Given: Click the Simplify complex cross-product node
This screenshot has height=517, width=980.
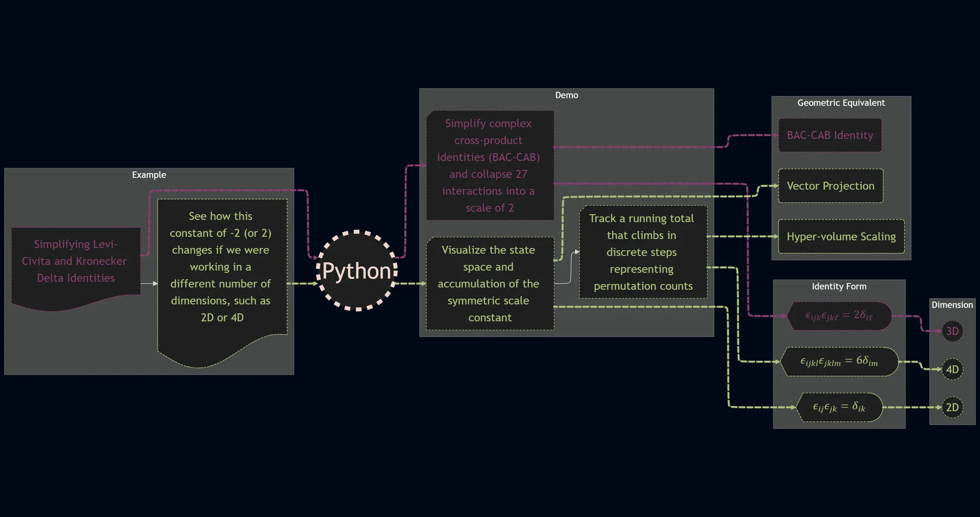Looking at the screenshot, I should (x=490, y=165).
